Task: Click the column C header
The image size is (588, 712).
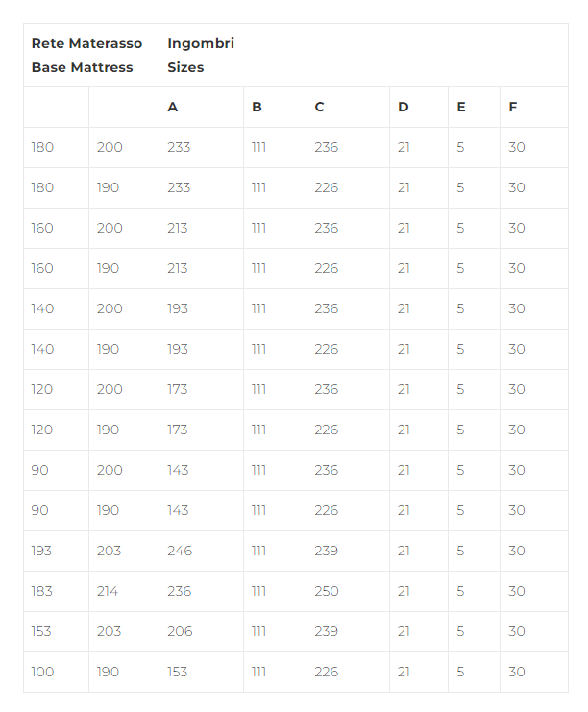Action: [x=319, y=107]
